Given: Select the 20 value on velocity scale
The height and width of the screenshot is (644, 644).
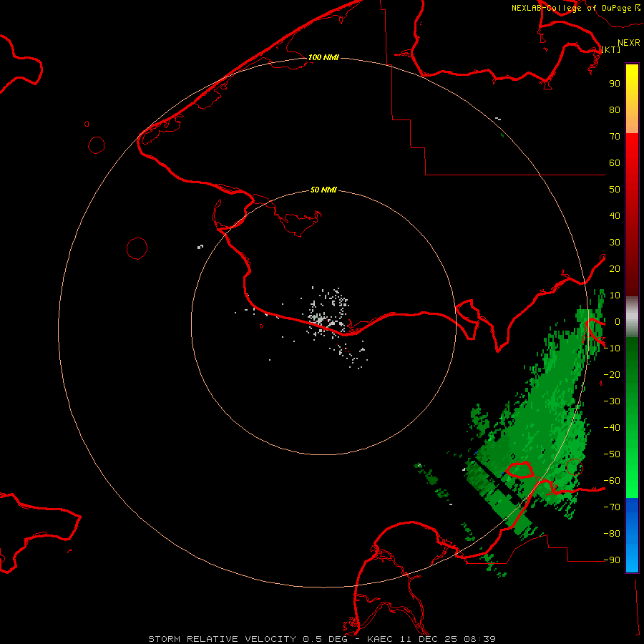Looking at the screenshot, I should (615, 268).
